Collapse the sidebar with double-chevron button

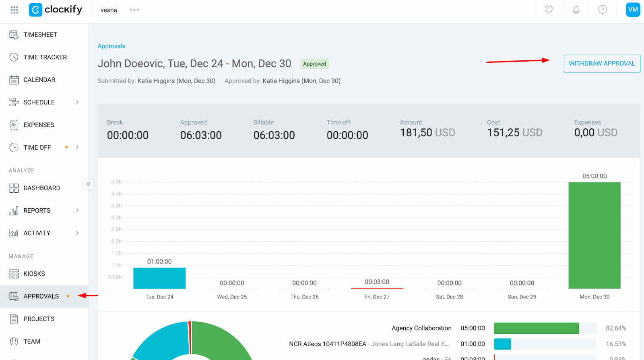click(x=89, y=184)
